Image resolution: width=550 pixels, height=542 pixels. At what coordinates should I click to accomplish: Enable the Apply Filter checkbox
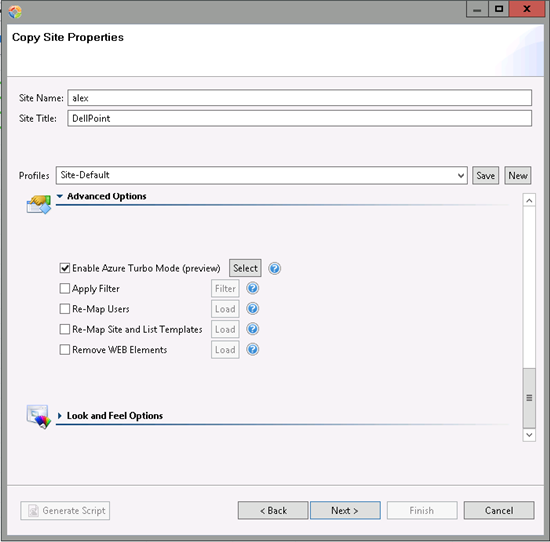(x=65, y=288)
